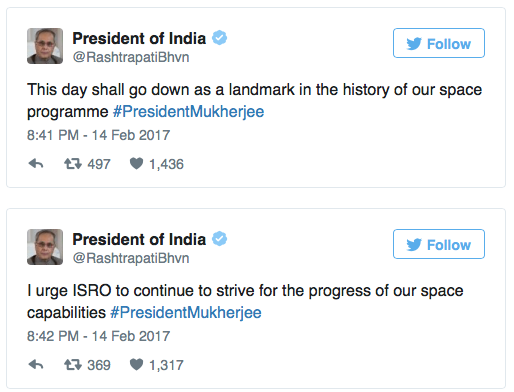Image resolution: width=514 pixels, height=392 pixels.
Task: Retweet the landmark space programme tweet
Action: click(73, 164)
